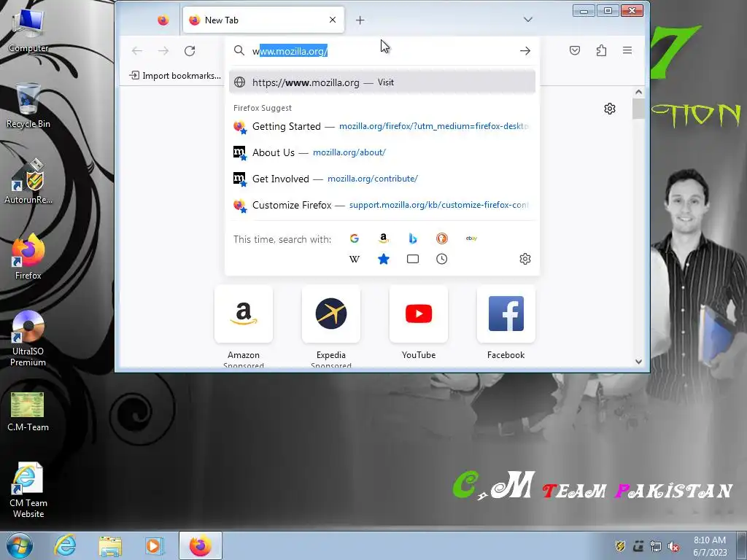Select the Recycle Bin desktop icon

(28, 106)
